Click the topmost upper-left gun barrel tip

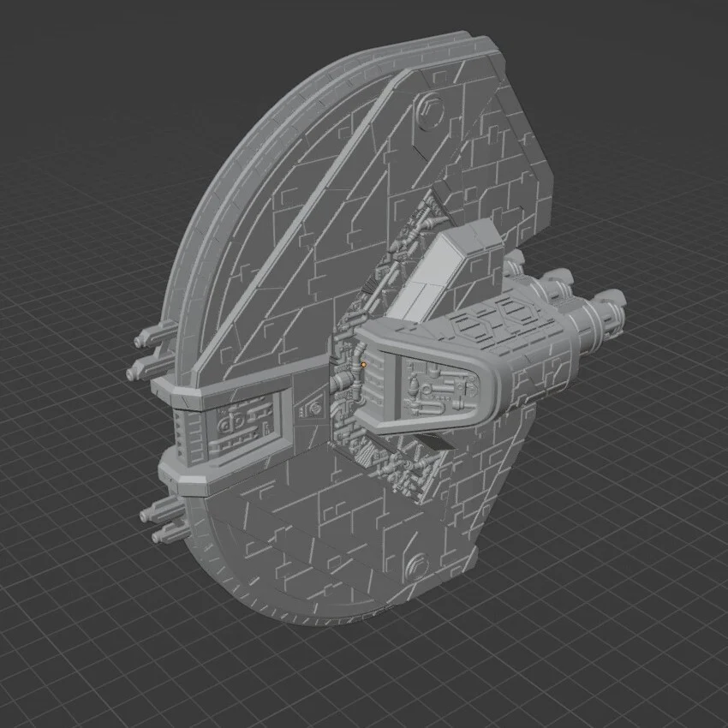(137, 343)
